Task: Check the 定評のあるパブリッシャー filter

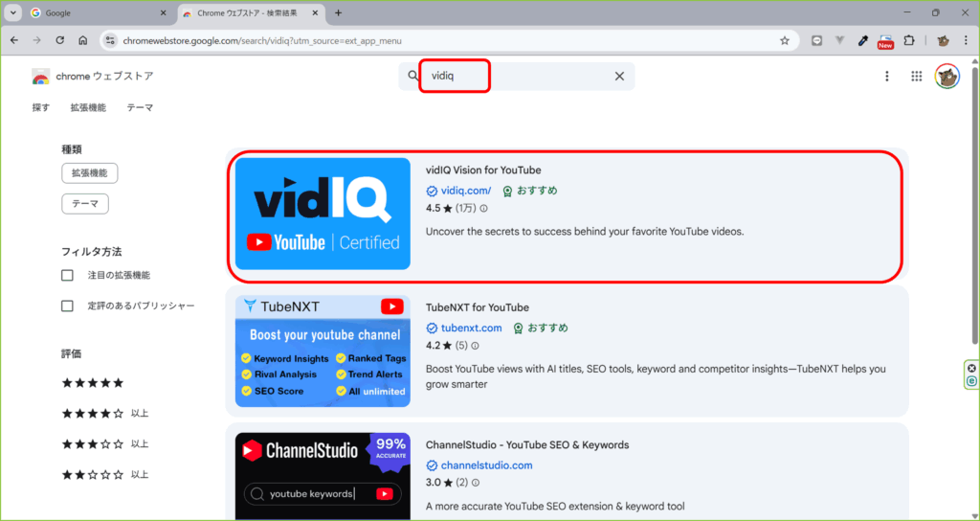Action: [67, 306]
